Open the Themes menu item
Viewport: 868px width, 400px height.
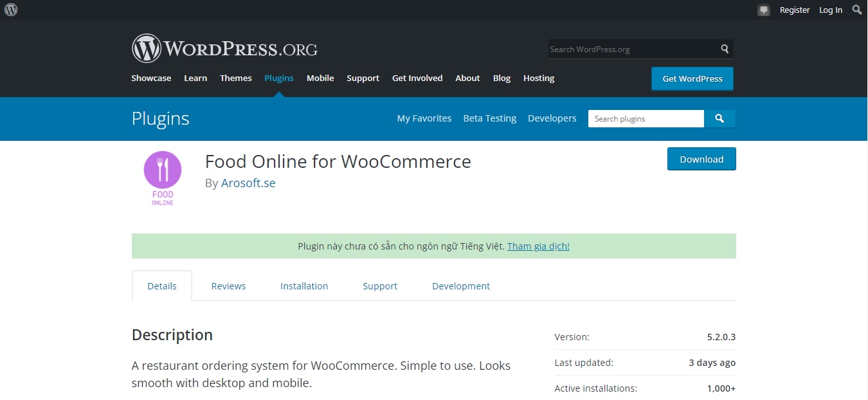click(x=236, y=78)
